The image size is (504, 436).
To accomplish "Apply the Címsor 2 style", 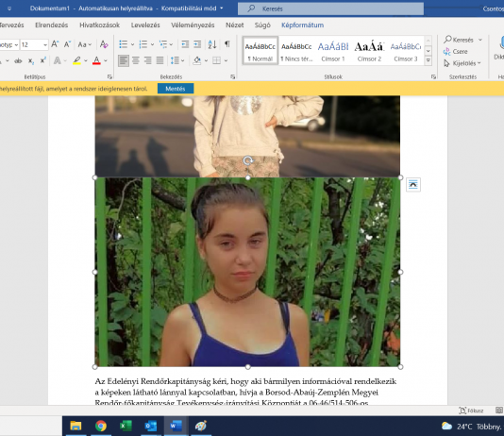I will point(369,51).
